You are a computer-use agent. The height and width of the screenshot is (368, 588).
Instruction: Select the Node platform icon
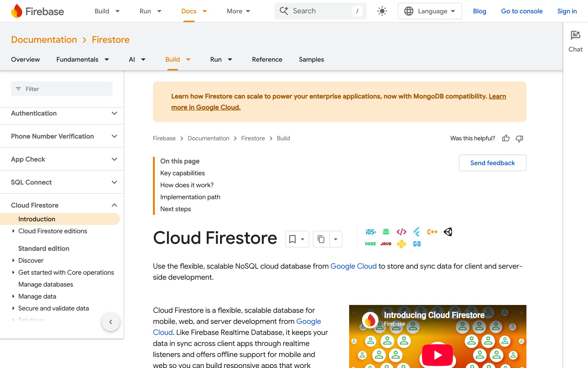(370, 244)
